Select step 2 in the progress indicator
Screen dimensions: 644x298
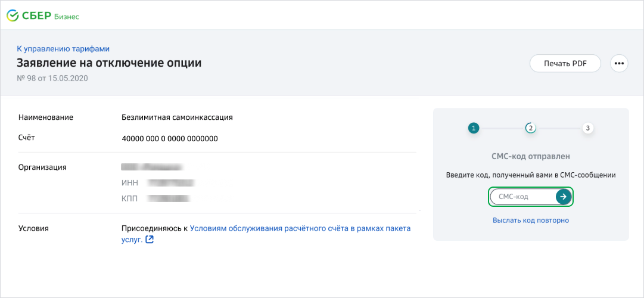(x=530, y=128)
